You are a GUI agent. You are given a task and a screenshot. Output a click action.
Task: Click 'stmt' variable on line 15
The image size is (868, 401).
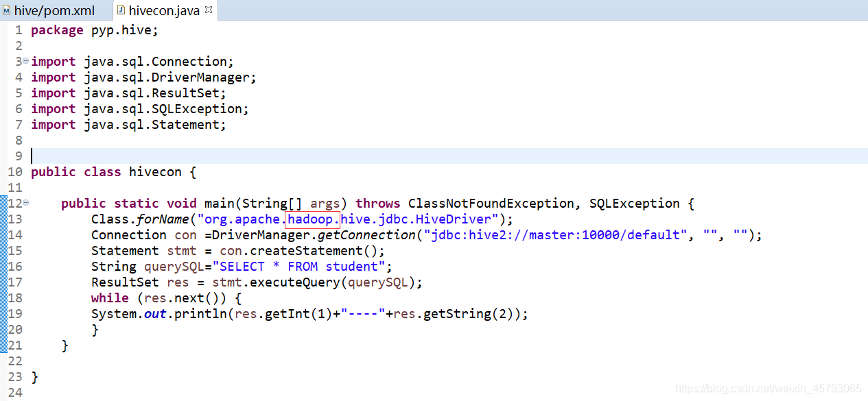click(181, 251)
